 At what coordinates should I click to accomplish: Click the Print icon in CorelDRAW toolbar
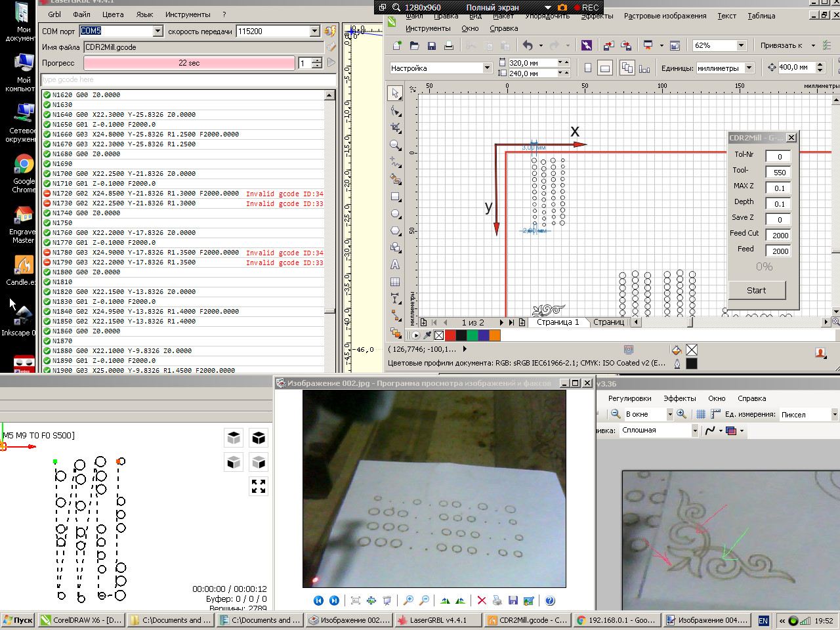(448, 45)
